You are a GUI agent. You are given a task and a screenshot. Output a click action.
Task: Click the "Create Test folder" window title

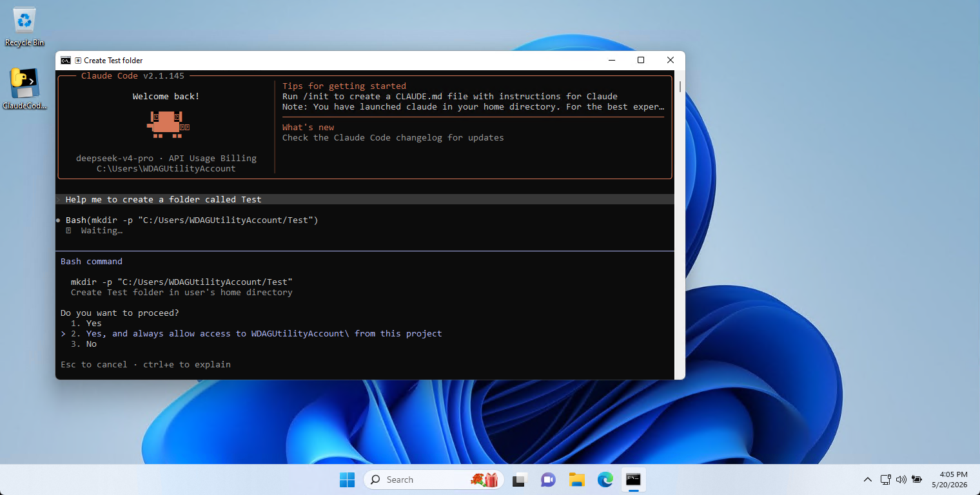pos(113,61)
